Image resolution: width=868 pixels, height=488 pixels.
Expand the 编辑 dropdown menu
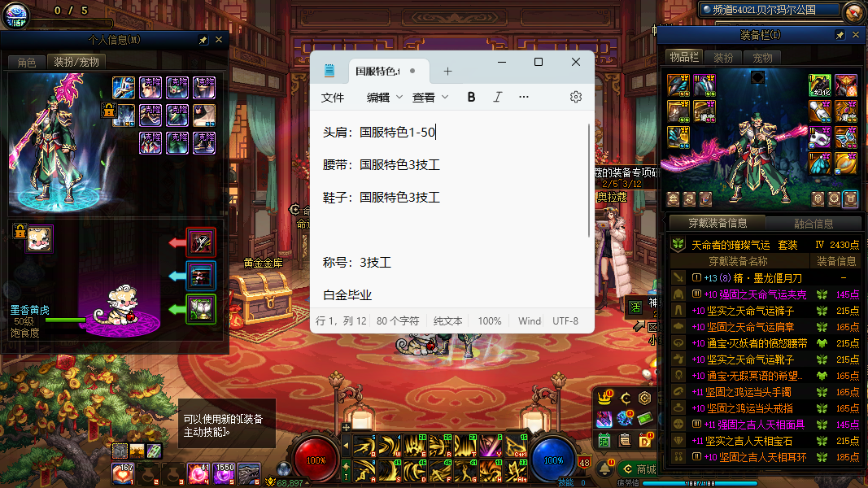pos(385,97)
